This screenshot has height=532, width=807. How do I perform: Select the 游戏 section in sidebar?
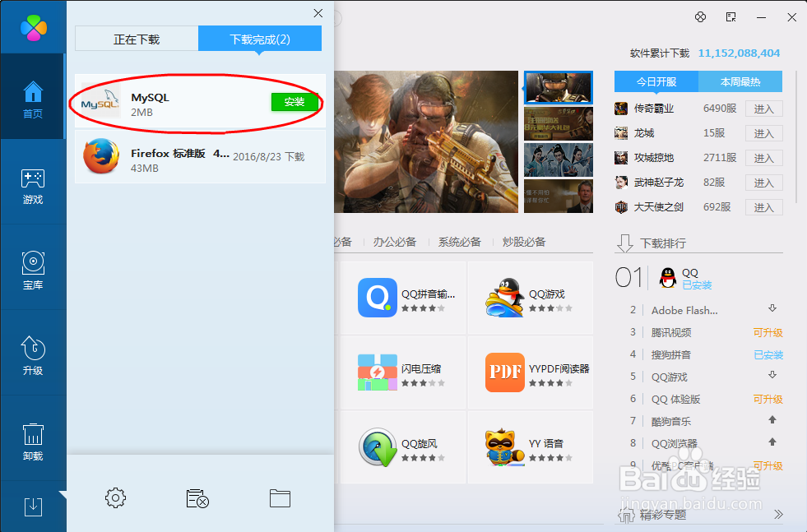[33, 187]
